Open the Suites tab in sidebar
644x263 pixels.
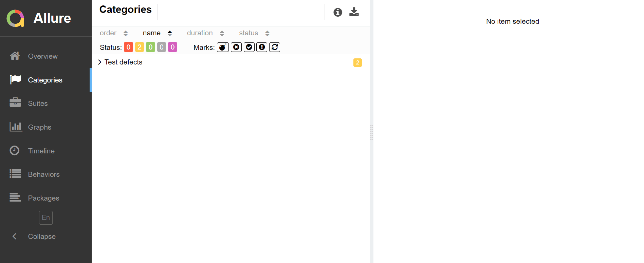(38, 104)
